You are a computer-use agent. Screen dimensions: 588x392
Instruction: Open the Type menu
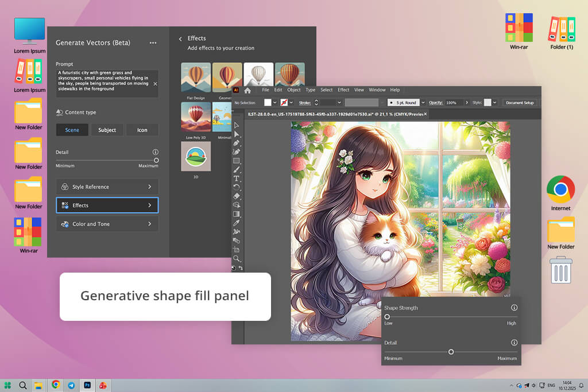coord(311,90)
